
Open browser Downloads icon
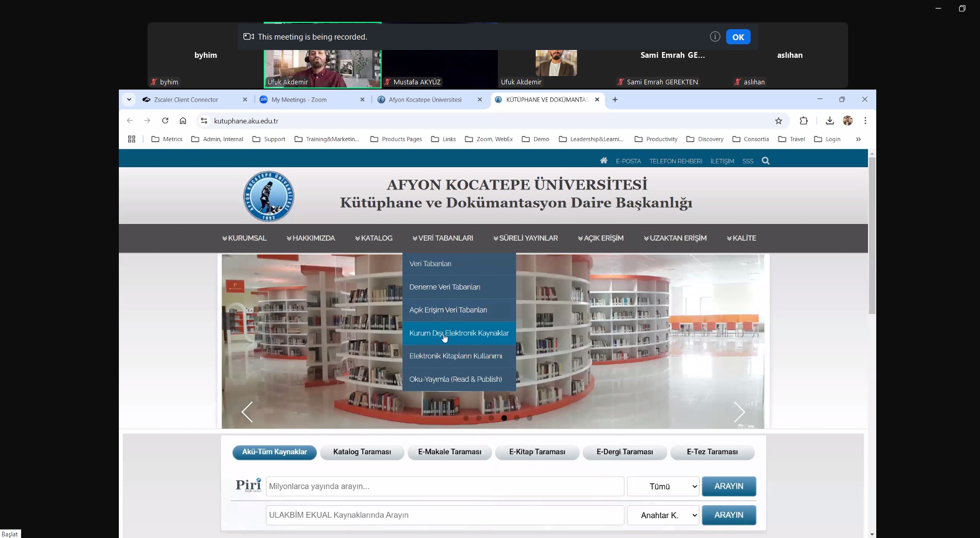[830, 121]
